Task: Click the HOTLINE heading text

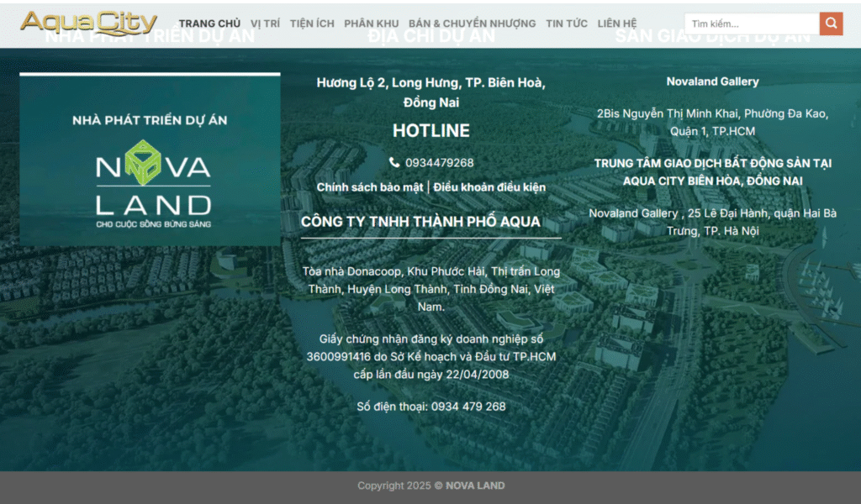Action: click(430, 131)
